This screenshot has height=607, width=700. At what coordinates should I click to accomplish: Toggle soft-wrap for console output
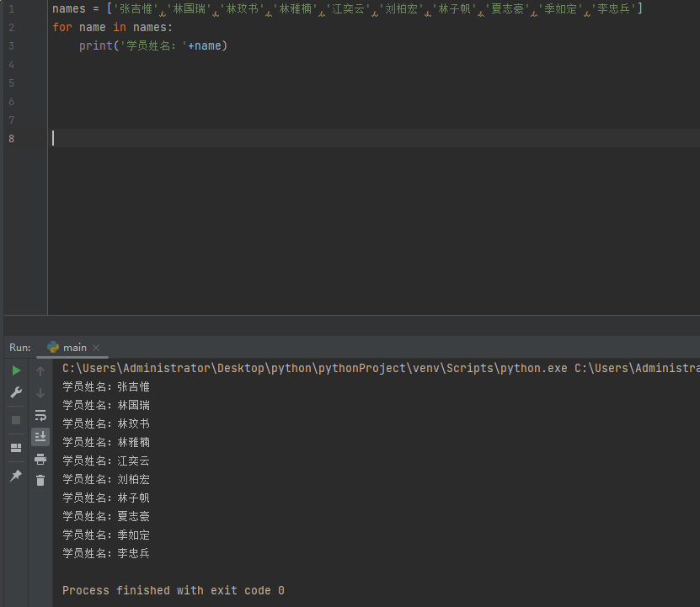(x=40, y=416)
